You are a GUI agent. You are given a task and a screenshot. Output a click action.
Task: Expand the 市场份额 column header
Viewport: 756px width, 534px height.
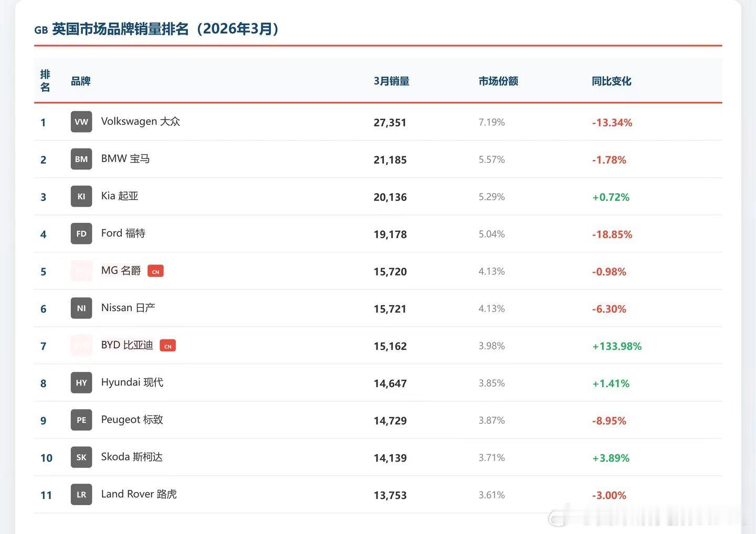pos(498,81)
